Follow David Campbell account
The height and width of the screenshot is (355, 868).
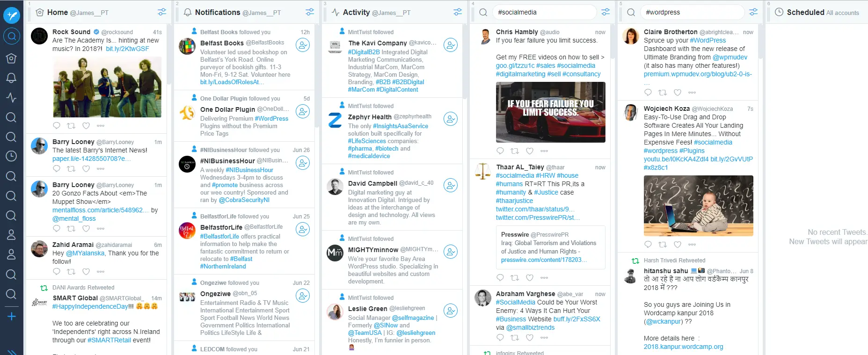pos(451,185)
